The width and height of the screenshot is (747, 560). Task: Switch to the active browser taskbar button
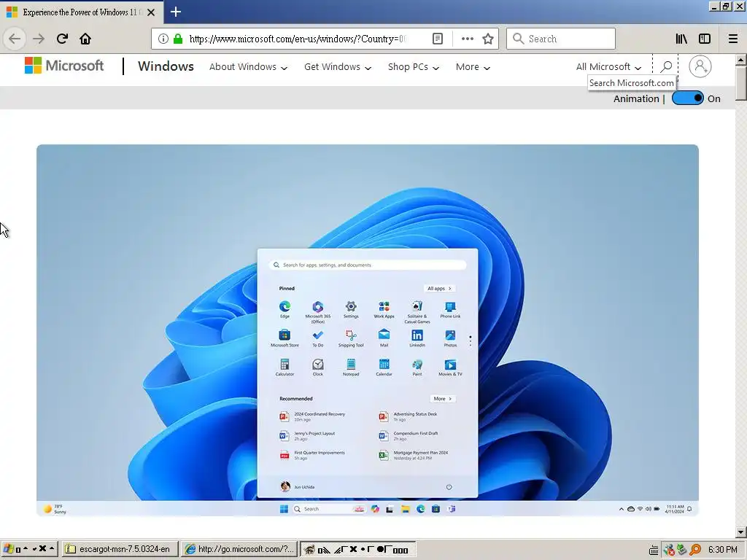(x=357, y=549)
